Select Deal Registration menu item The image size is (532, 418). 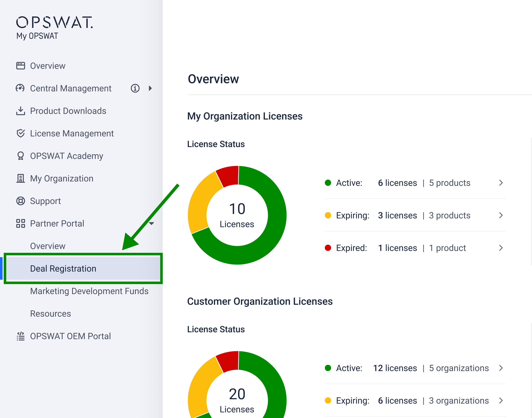tap(63, 268)
